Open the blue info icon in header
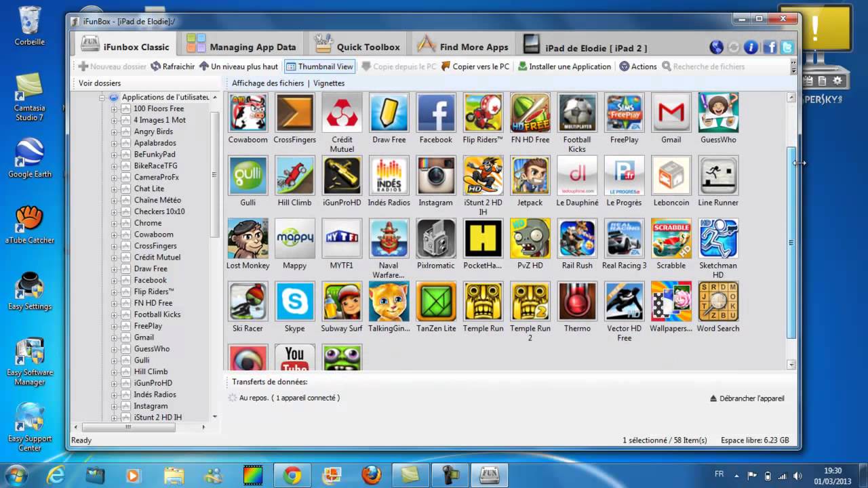 point(751,47)
